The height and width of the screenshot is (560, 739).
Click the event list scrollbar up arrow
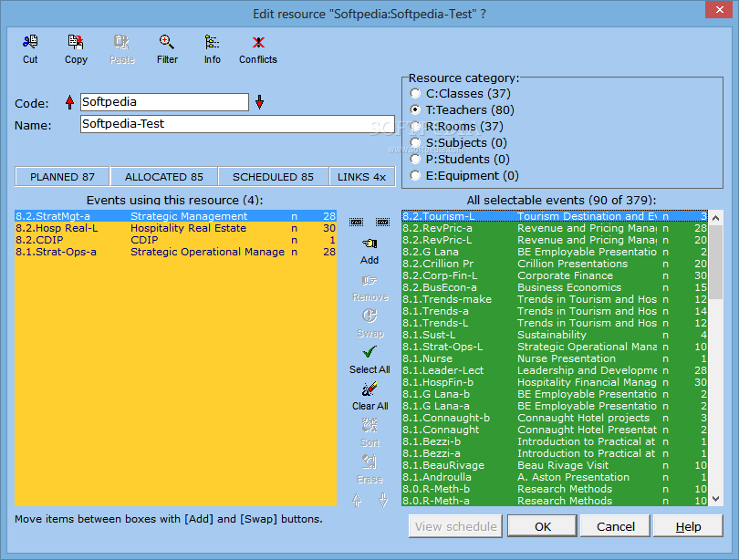point(715,218)
